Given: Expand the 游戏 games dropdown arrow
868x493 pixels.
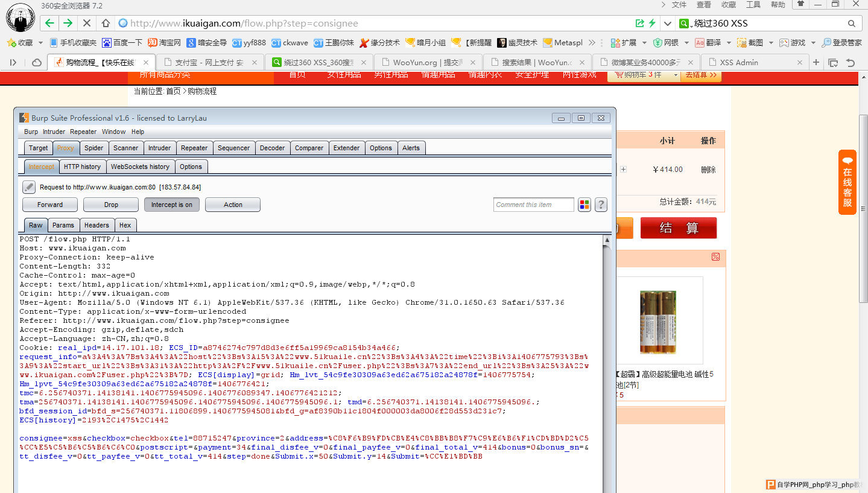Looking at the screenshot, I should [814, 43].
